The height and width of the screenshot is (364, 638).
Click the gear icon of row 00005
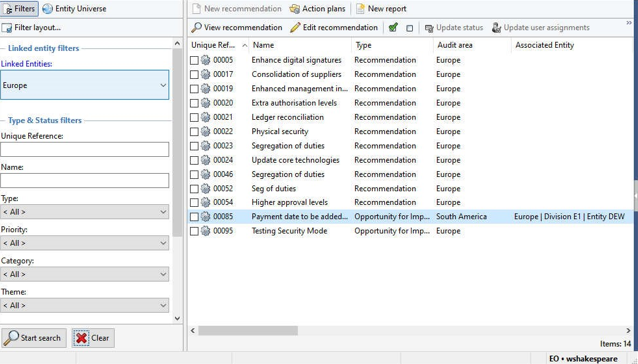(205, 60)
